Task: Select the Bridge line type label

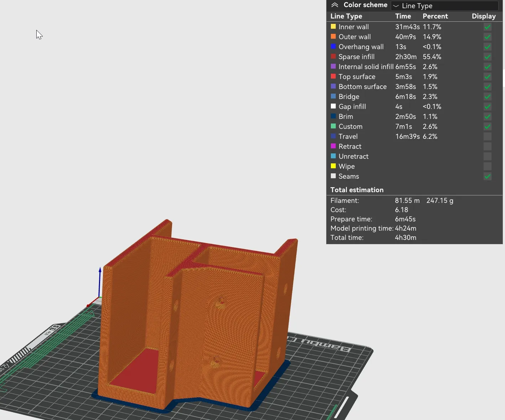Action: click(349, 96)
